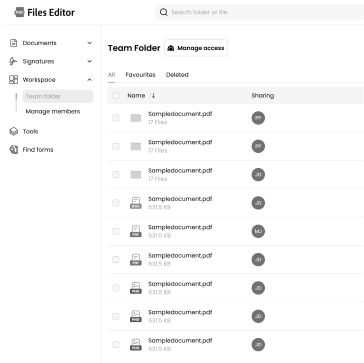
Task: Click the folder icon of second PP-shared folder
Action: click(x=136, y=146)
